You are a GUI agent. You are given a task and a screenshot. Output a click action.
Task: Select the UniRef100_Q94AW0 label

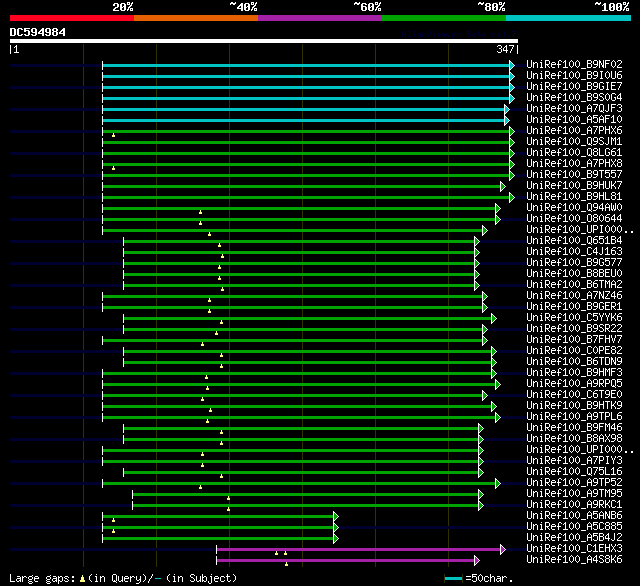pos(574,208)
